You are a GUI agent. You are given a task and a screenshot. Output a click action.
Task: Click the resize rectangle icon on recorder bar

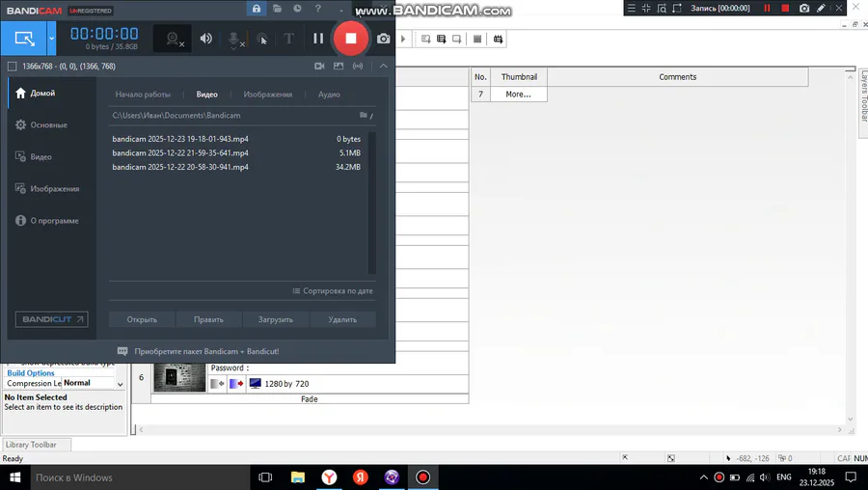pos(677,8)
